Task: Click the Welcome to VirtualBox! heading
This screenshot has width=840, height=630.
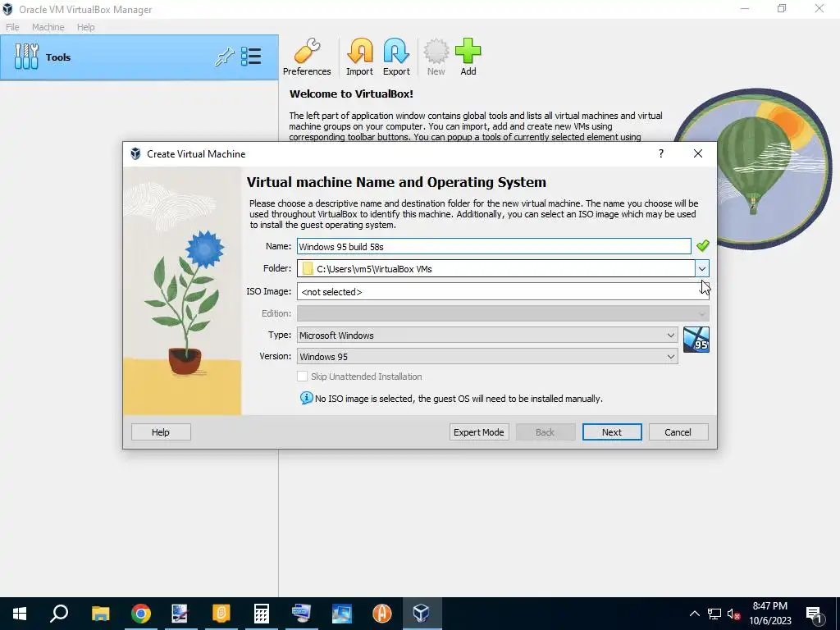Action: point(351,94)
